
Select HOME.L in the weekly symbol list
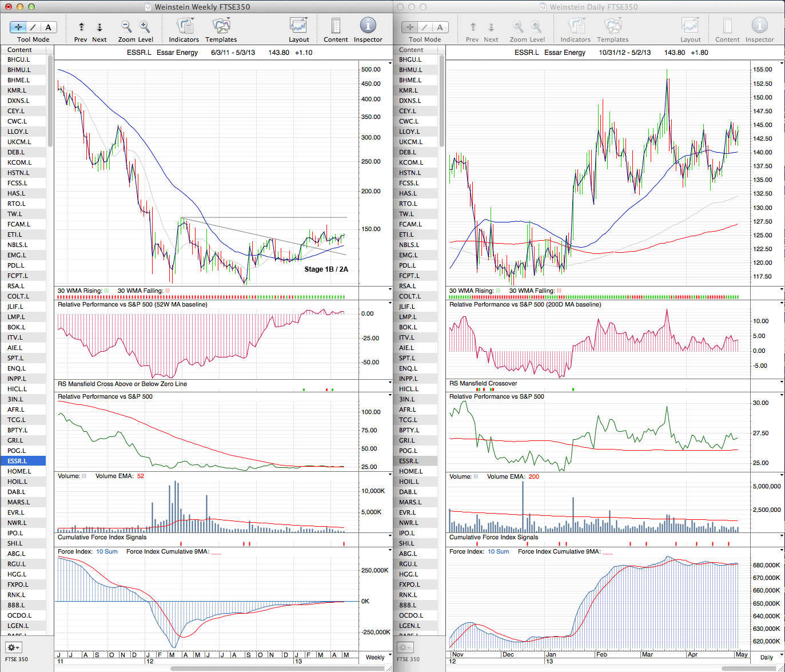tap(19, 471)
